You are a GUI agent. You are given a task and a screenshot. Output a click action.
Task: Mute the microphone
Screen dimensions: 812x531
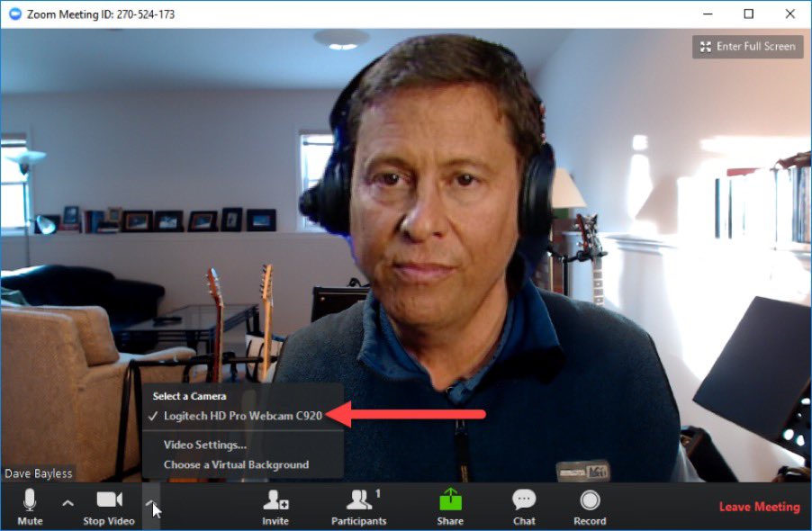30,507
